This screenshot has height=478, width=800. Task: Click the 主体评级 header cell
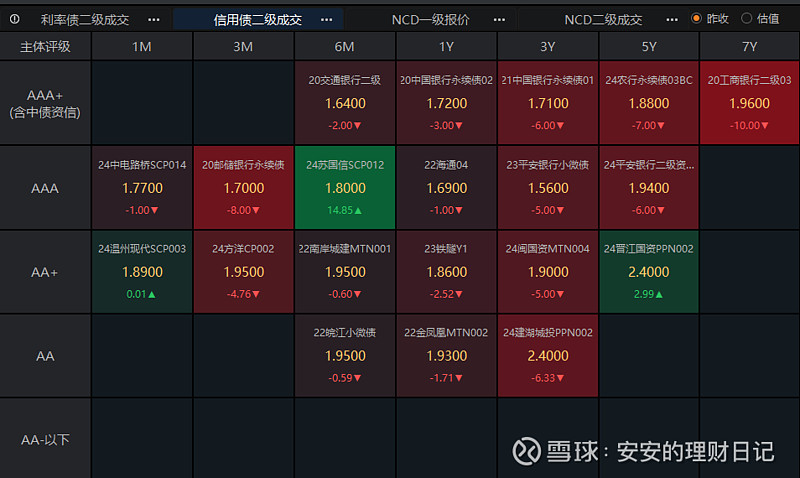coord(45,46)
